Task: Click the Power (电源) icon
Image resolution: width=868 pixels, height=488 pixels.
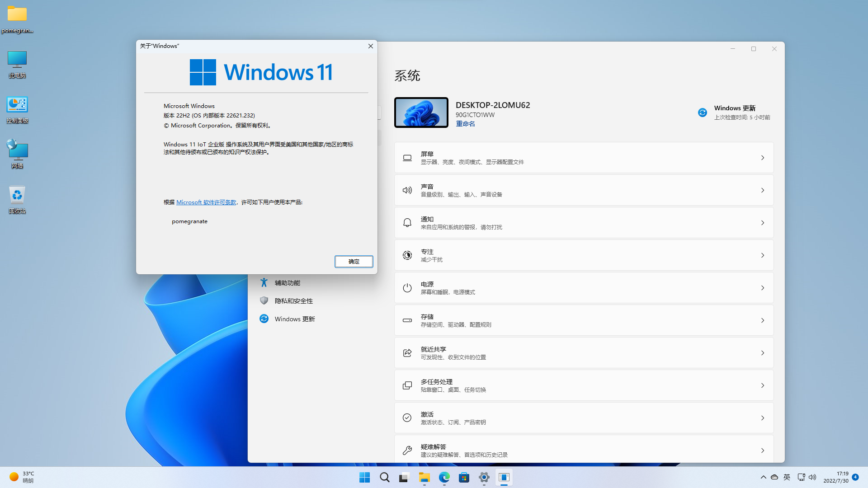Action: click(407, 288)
